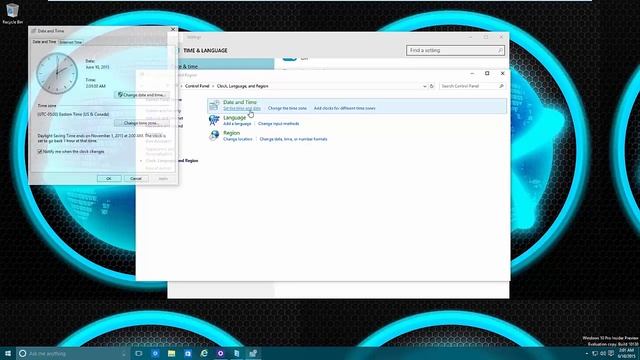Expand the Control Panel address bar dropdown
Viewport: 640px width, 360px height.
[424, 86]
